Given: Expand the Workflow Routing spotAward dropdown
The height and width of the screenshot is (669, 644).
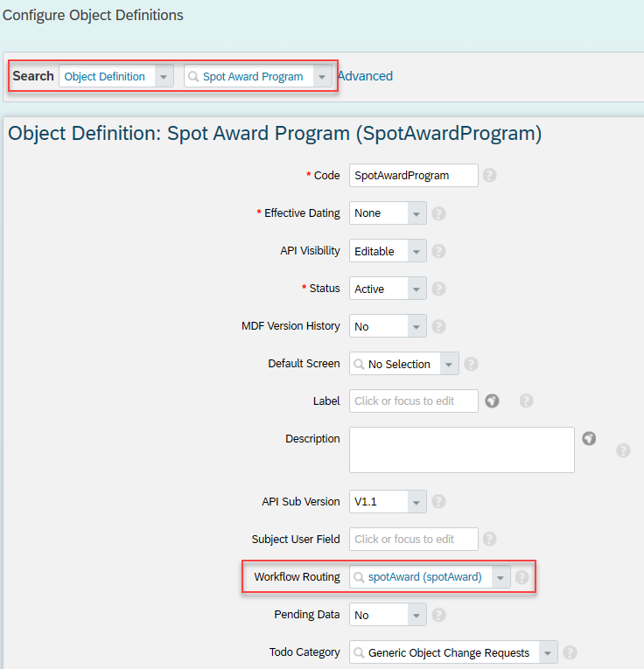Looking at the screenshot, I should (500, 577).
